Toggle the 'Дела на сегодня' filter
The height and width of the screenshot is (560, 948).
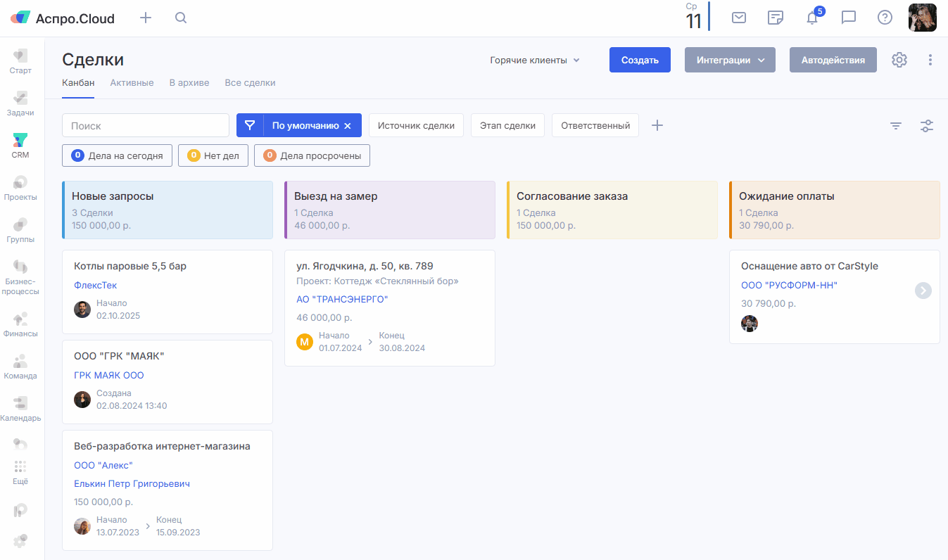coord(118,155)
